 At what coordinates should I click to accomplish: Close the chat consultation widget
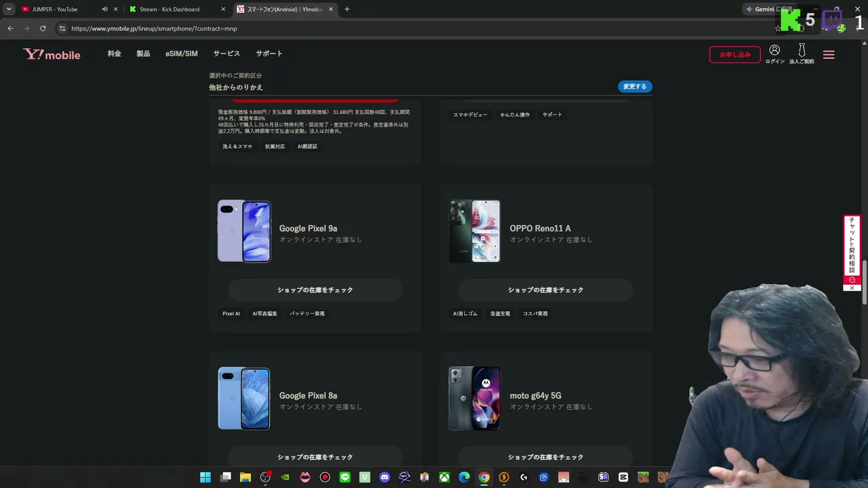click(852, 288)
